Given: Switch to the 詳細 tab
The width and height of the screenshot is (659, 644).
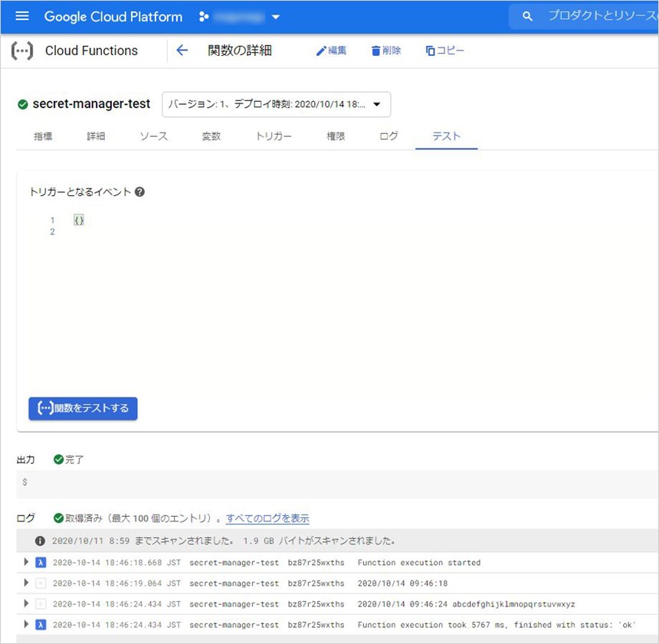Looking at the screenshot, I should [96, 136].
